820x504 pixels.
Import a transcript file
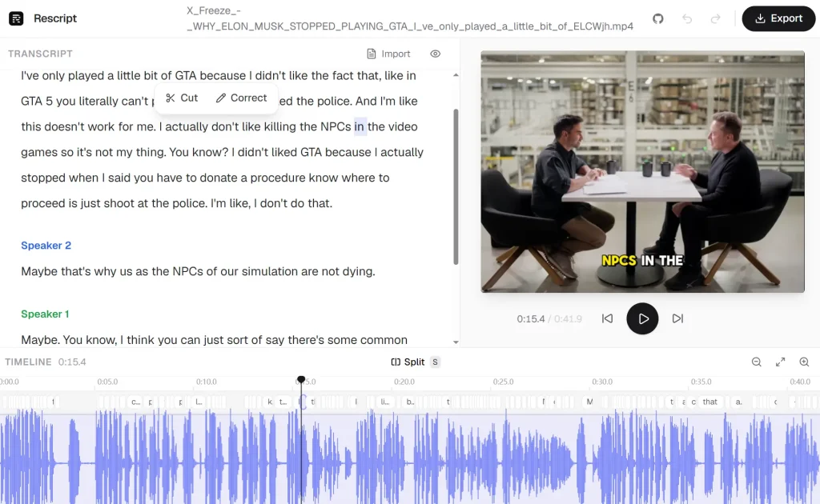[388, 54]
